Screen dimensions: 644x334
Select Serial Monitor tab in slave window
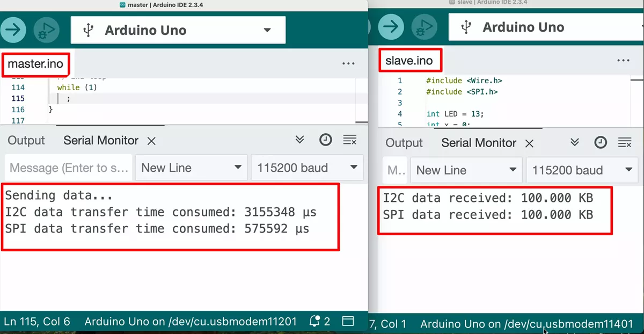(x=479, y=143)
